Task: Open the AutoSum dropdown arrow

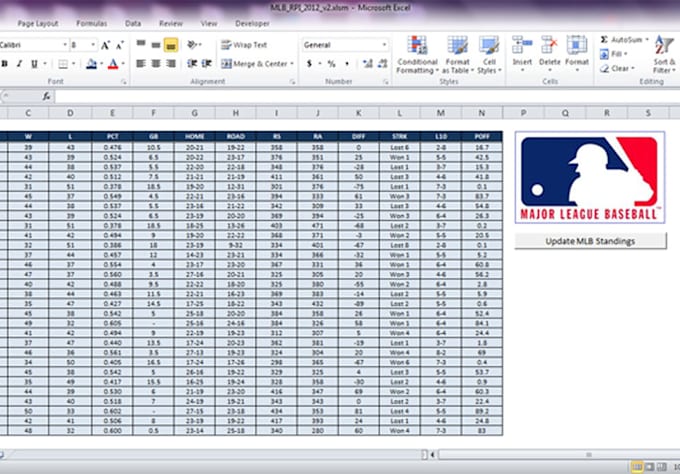Action: coord(647,39)
